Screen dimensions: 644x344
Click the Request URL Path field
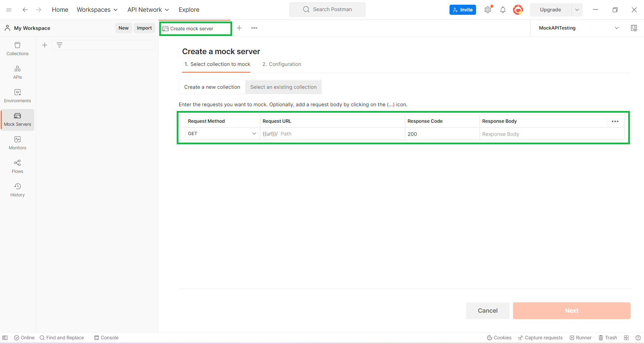coord(332,133)
